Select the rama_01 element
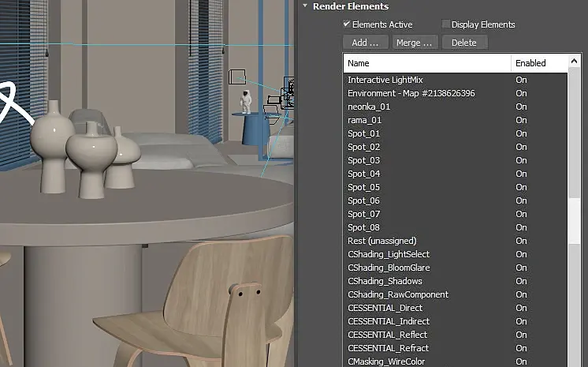The image size is (588, 367). [x=456, y=120]
